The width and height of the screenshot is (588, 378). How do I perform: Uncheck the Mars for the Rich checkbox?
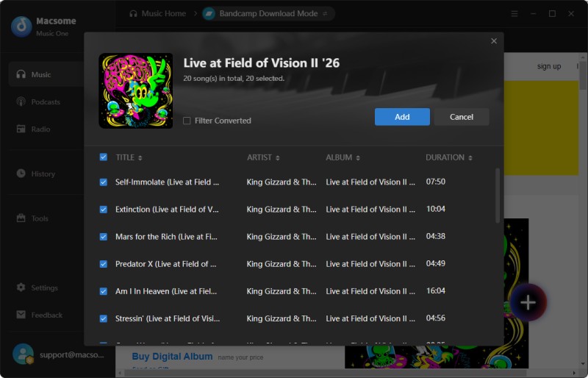coord(104,237)
